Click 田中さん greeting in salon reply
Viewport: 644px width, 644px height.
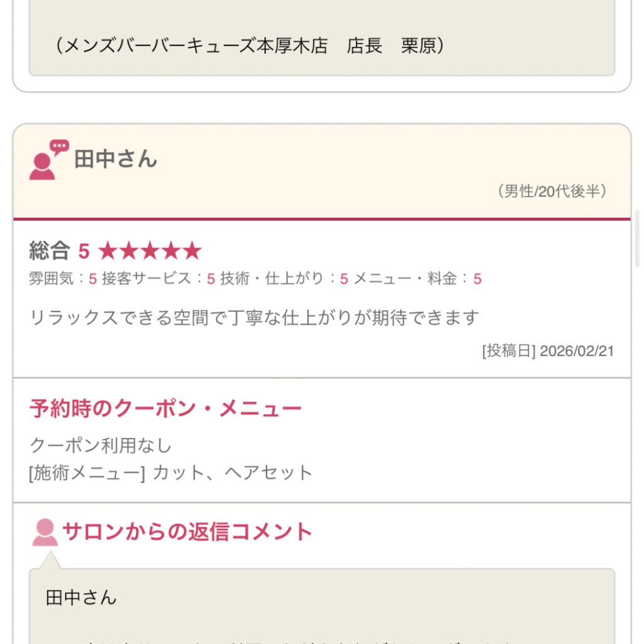point(81,597)
